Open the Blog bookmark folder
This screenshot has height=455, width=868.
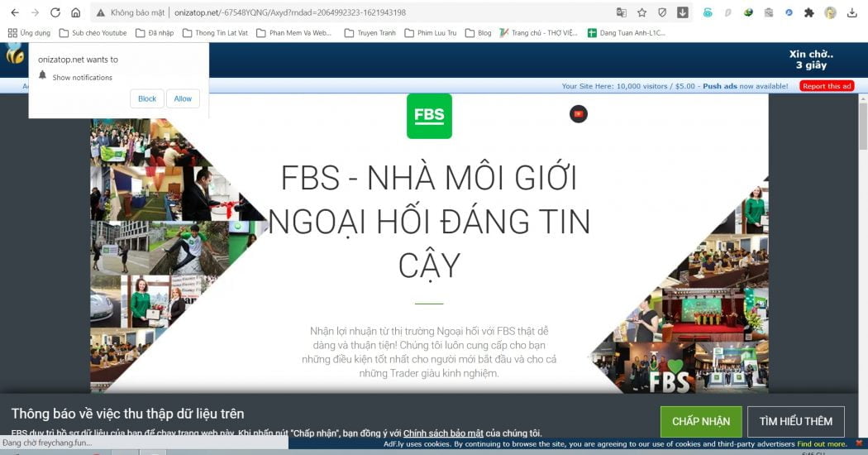click(x=479, y=33)
